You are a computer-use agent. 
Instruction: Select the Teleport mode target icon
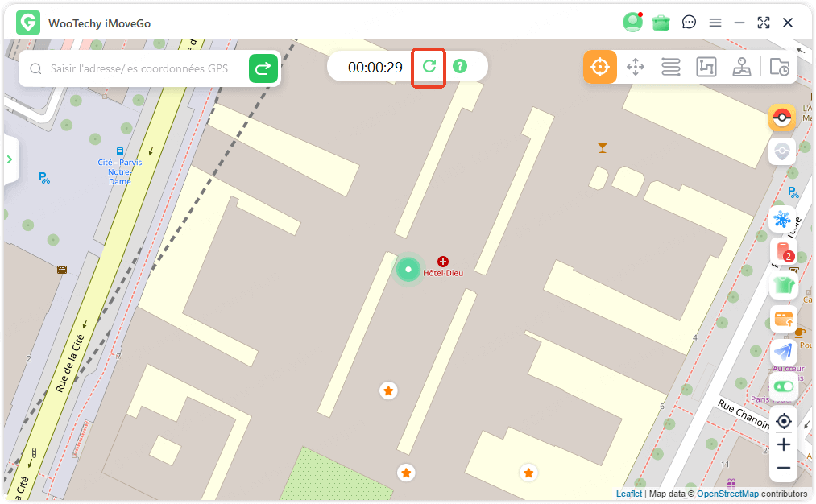pos(600,67)
